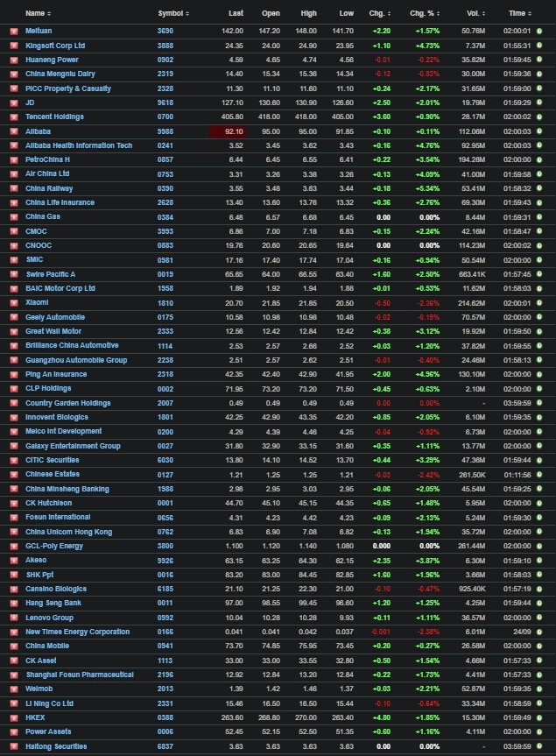The width and height of the screenshot is (556, 756).
Task: Click the flag icon next to CNOOC
Action: (x=15, y=246)
